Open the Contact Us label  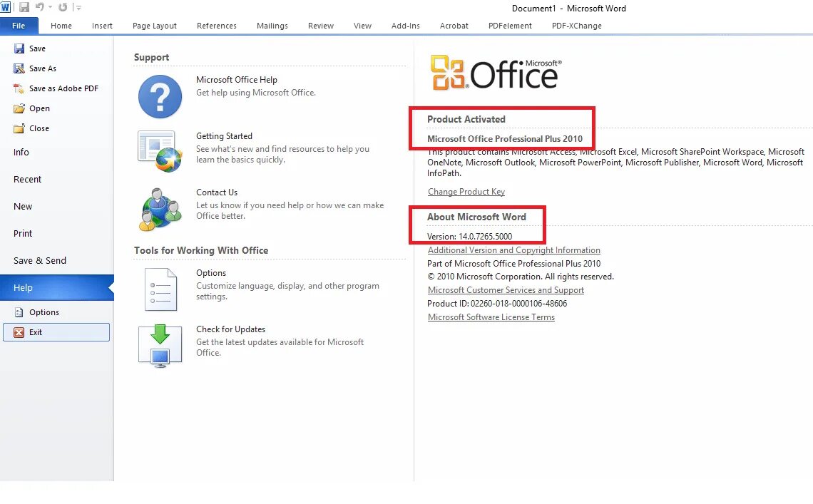217,192
